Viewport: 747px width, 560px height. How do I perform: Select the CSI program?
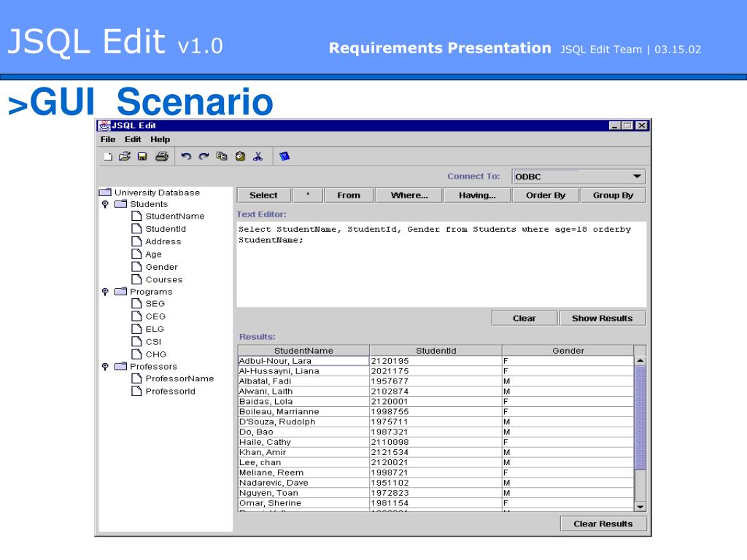[x=153, y=342]
